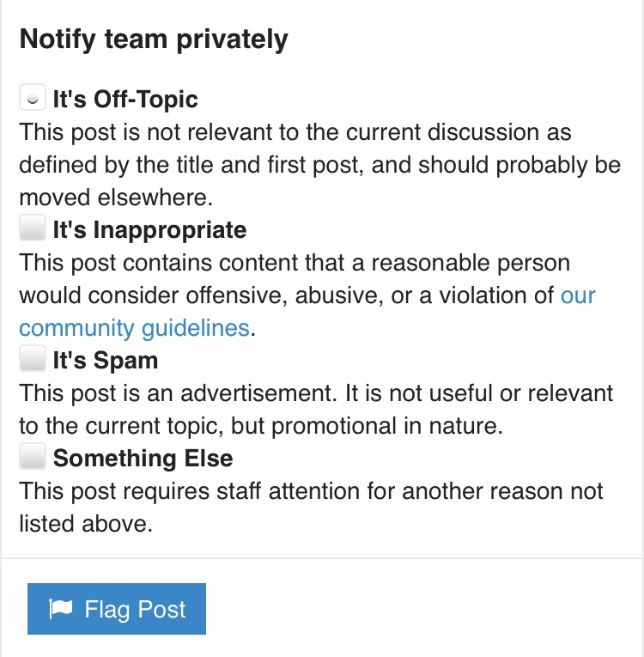644x657 pixels.
Task: Choose the "It's Spam" radio option
Action: point(32,359)
